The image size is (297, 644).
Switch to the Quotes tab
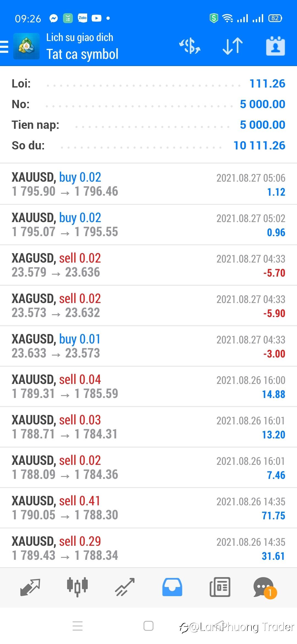click(30, 587)
